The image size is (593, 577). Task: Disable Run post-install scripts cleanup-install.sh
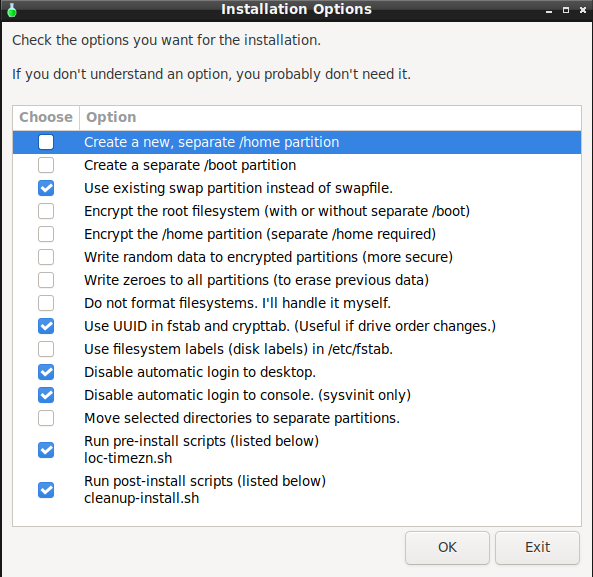point(46,490)
